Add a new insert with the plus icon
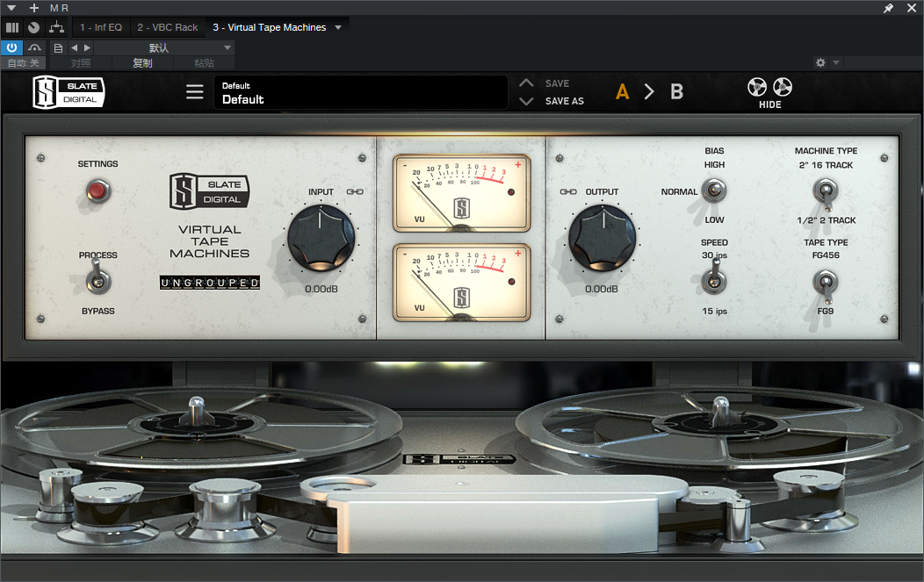The height and width of the screenshot is (582, 924). [x=34, y=8]
